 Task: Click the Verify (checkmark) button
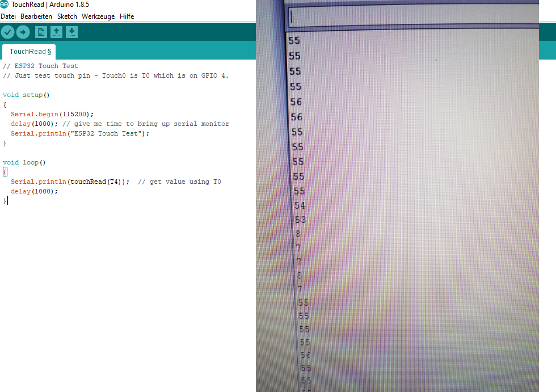8,32
